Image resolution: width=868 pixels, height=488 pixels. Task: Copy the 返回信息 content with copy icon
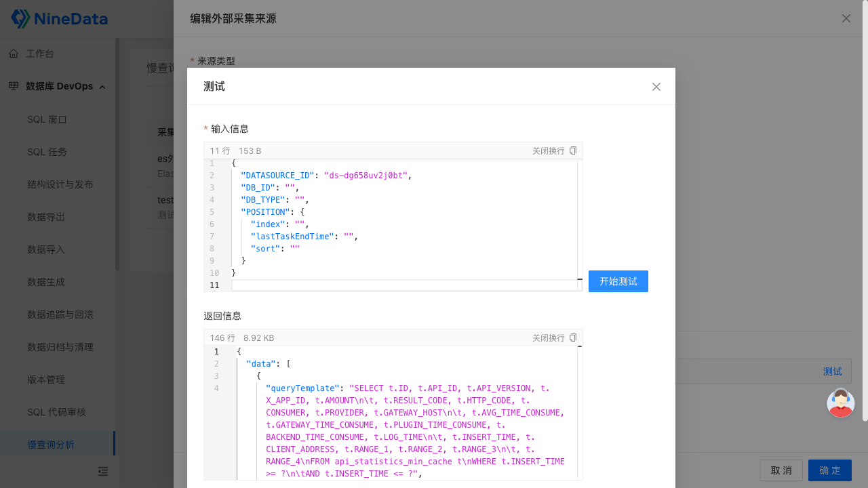click(573, 337)
